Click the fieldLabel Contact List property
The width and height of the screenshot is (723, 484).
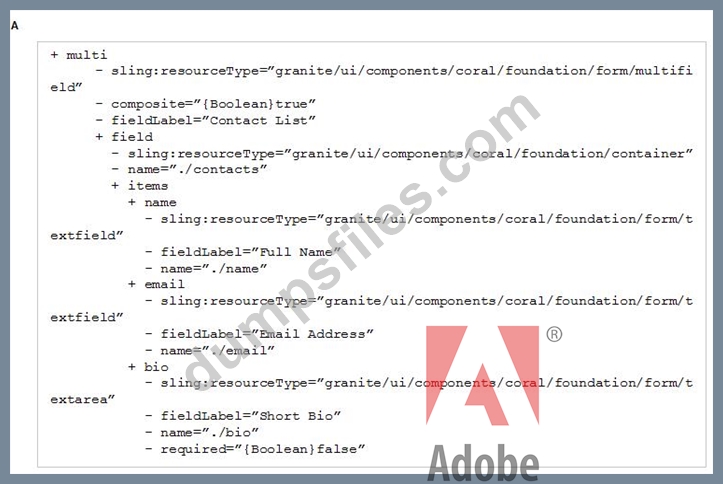[x=213, y=121]
